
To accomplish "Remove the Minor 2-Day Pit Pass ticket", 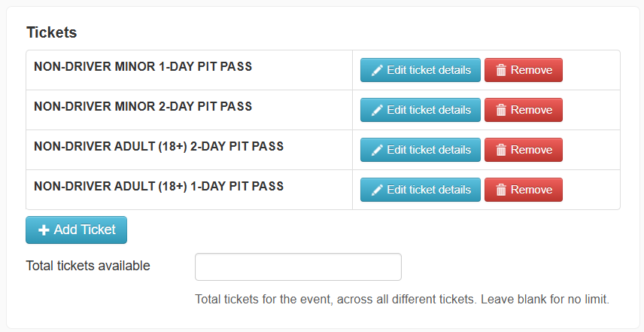I will click(524, 110).
